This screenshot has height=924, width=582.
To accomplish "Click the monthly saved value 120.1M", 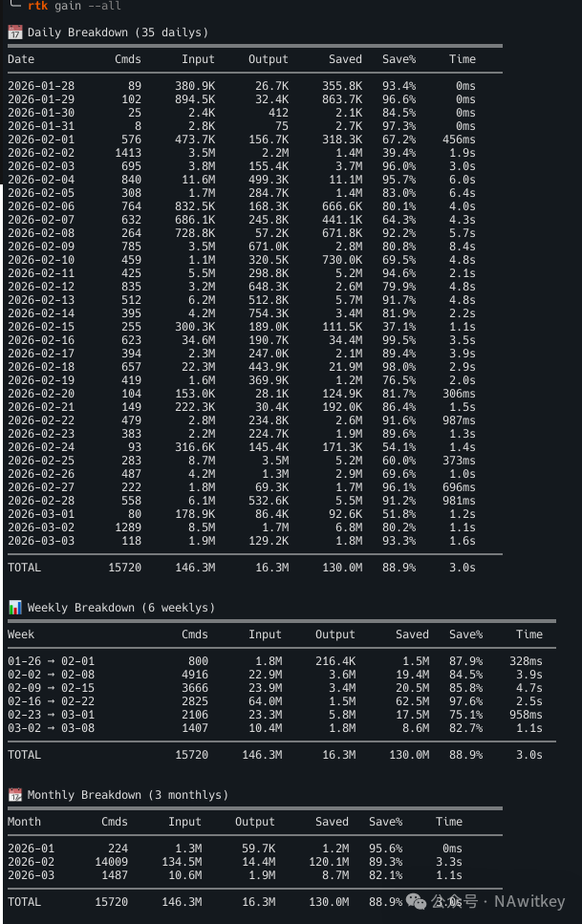I will click(329, 862).
